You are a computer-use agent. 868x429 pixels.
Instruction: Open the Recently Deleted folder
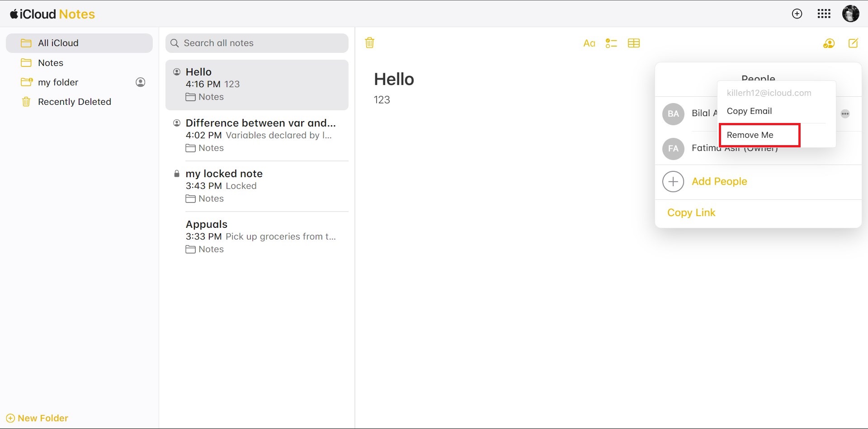[x=79, y=102]
